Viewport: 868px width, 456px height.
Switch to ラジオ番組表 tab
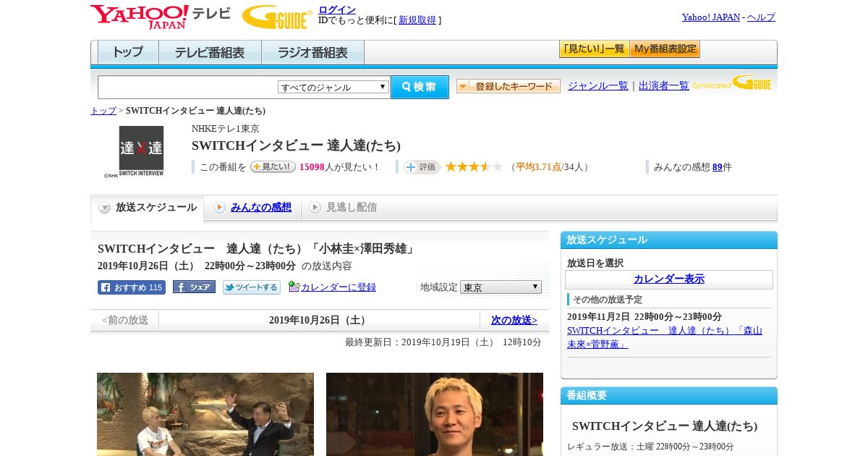pyautogui.click(x=312, y=53)
